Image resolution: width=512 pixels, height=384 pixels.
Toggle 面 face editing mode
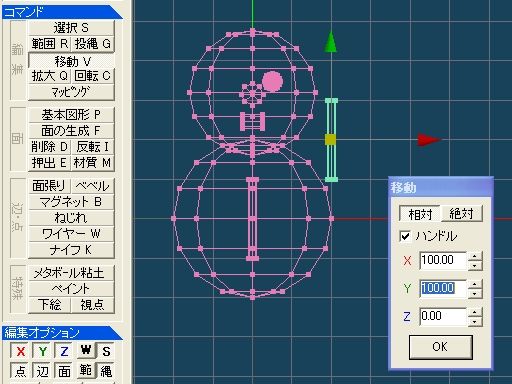point(64,371)
